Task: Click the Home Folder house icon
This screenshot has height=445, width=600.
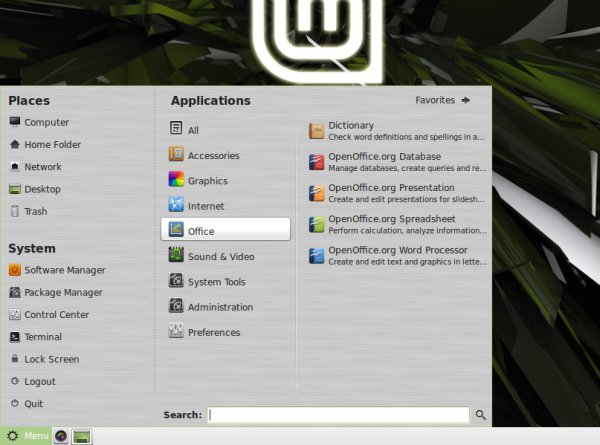Action: (x=15, y=144)
